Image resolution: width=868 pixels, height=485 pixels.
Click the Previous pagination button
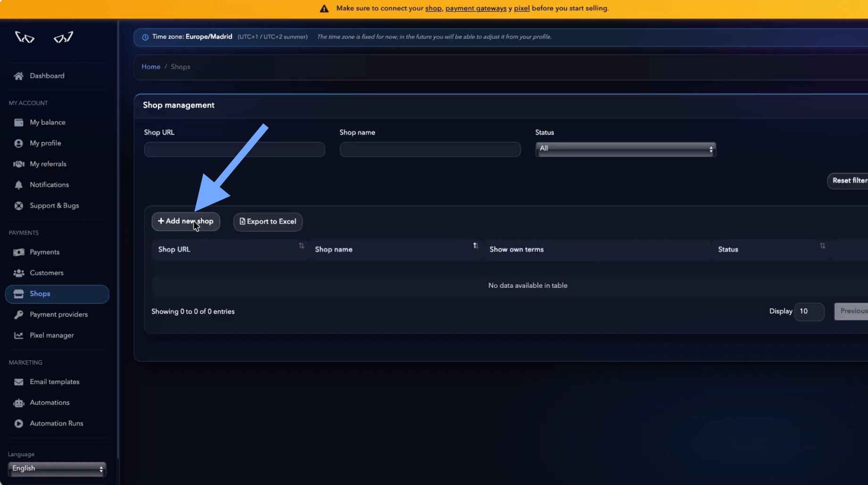pos(851,311)
